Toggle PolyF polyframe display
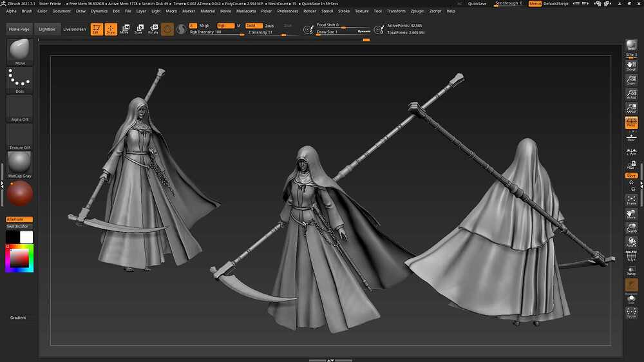Image resolution: width=644 pixels, height=362 pixels. point(631,256)
